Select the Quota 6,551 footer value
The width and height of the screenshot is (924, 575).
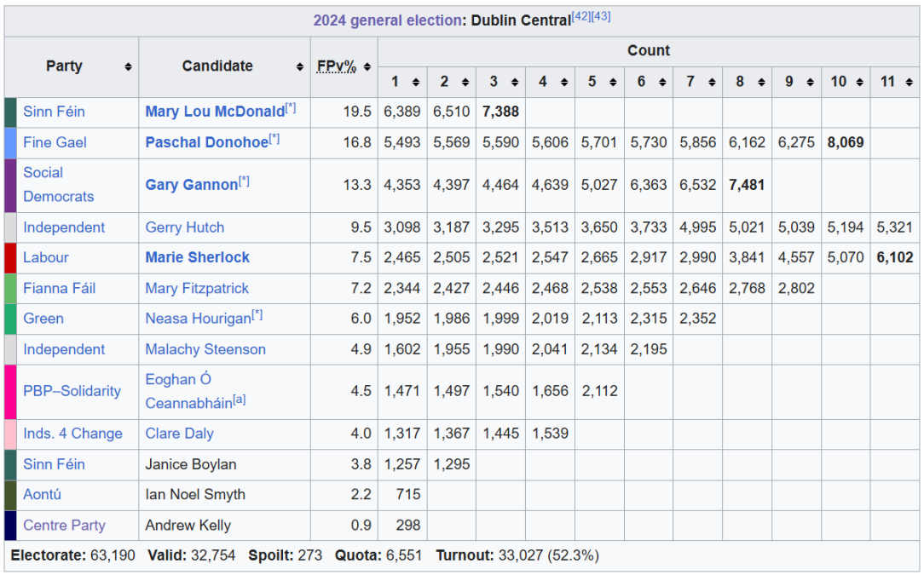[404, 555]
